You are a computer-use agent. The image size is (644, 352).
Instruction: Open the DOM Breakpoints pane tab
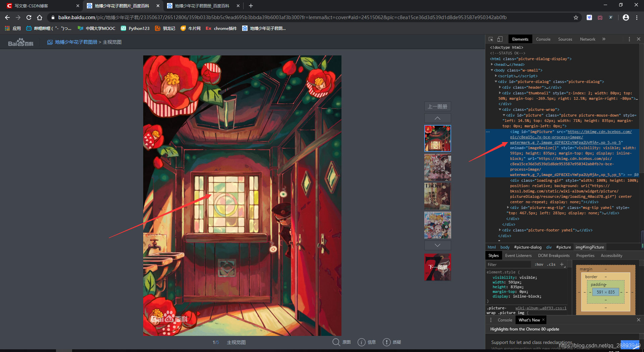(554, 256)
